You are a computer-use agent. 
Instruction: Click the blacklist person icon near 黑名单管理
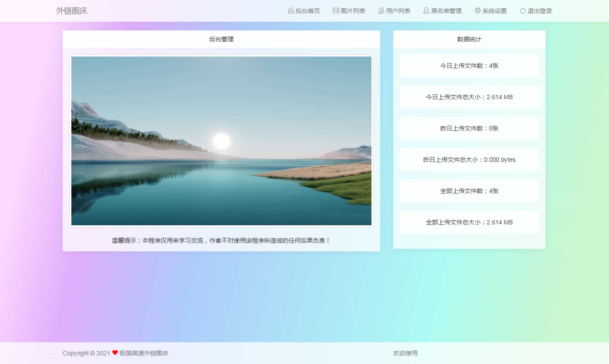(426, 11)
